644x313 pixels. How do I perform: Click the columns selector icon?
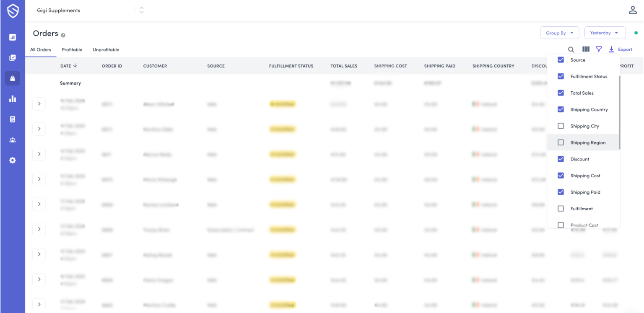click(x=586, y=49)
